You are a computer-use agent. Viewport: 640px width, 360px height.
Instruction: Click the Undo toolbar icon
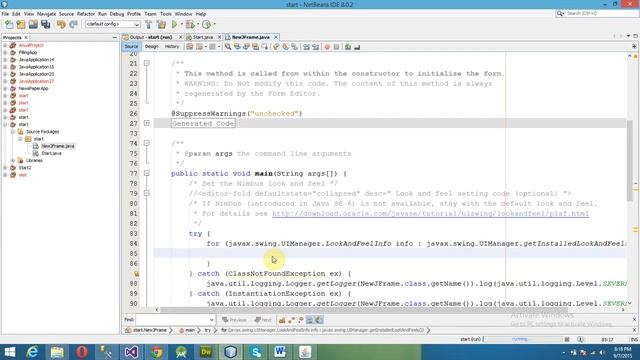(x=61, y=24)
